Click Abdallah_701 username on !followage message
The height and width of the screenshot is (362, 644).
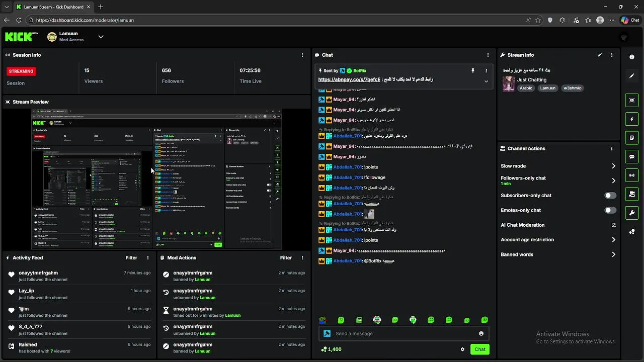point(347,177)
